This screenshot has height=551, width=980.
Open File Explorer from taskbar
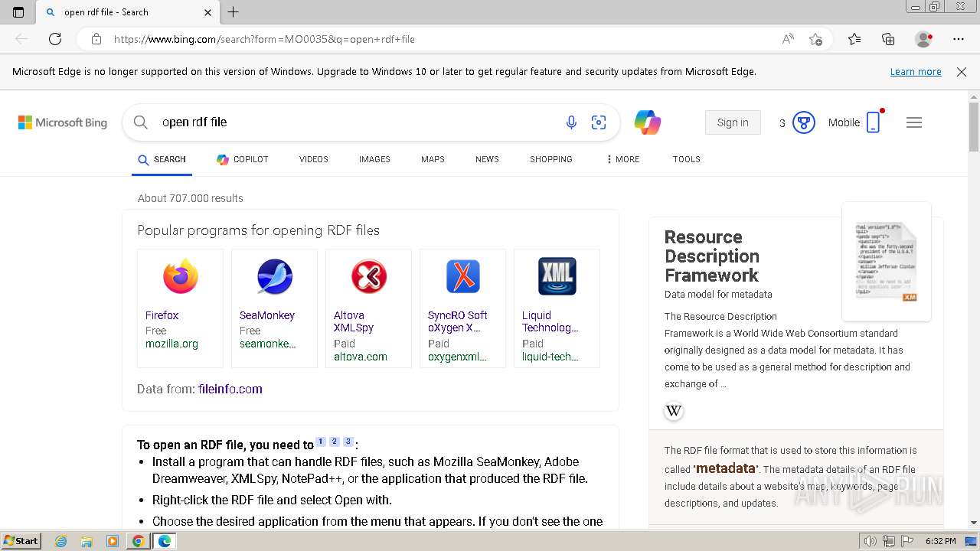[87, 541]
